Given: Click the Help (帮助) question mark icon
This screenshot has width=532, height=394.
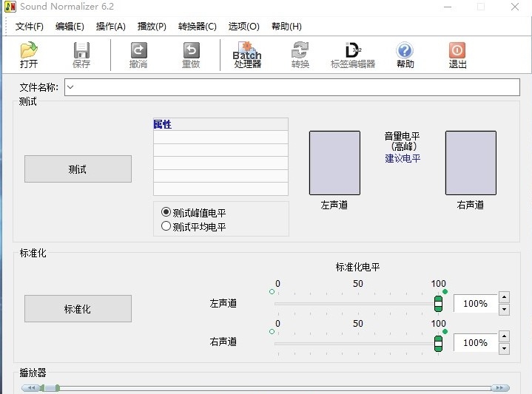Looking at the screenshot, I should click(x=405, y=50).
